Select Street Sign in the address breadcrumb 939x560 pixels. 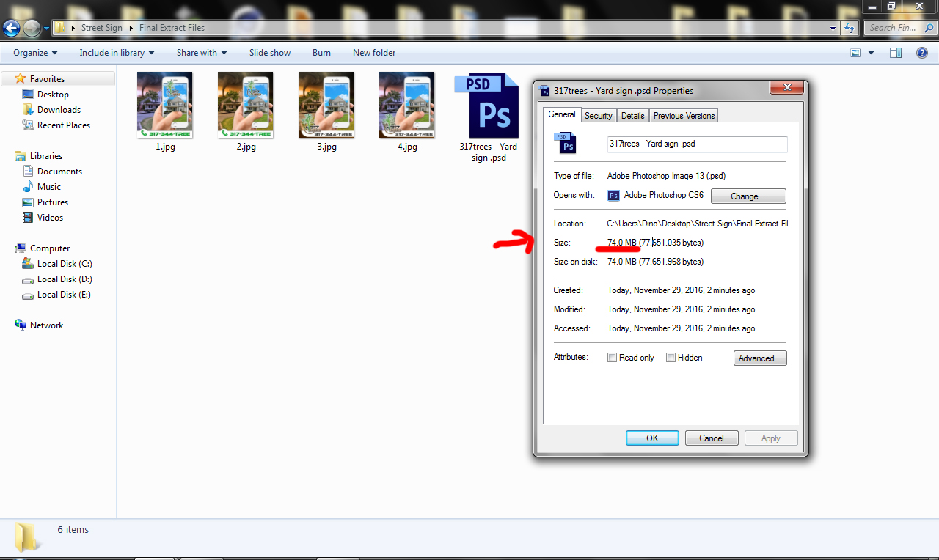click(x=102, y=28)
